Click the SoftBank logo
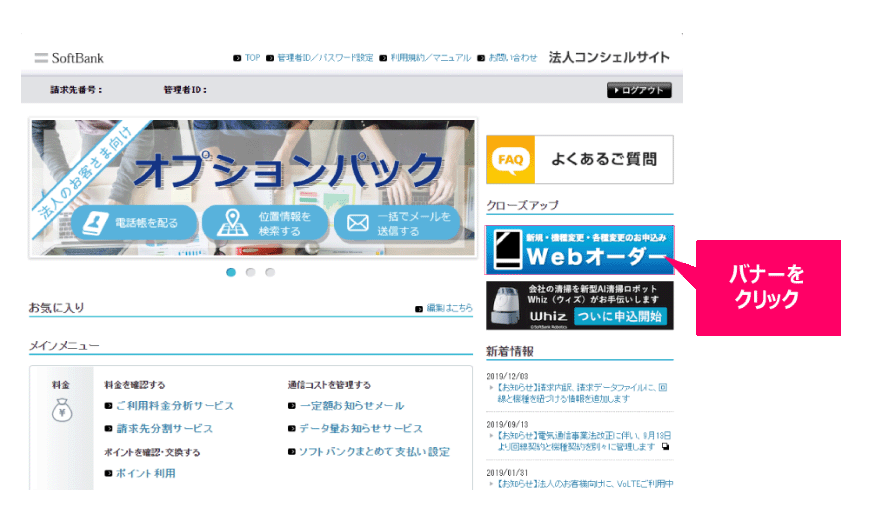 69,58
